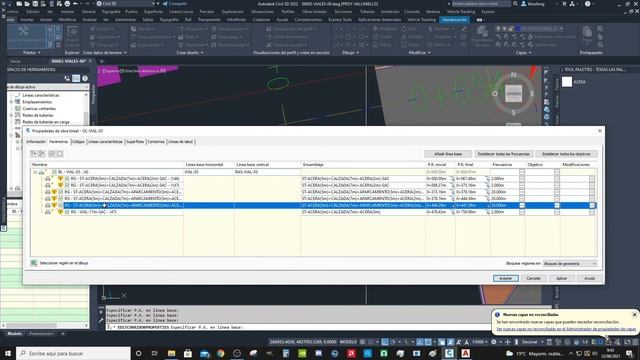This screenshot has height=360, width=640.
Task: Switch to the Códigos tab
Action: tap(78, 142)
